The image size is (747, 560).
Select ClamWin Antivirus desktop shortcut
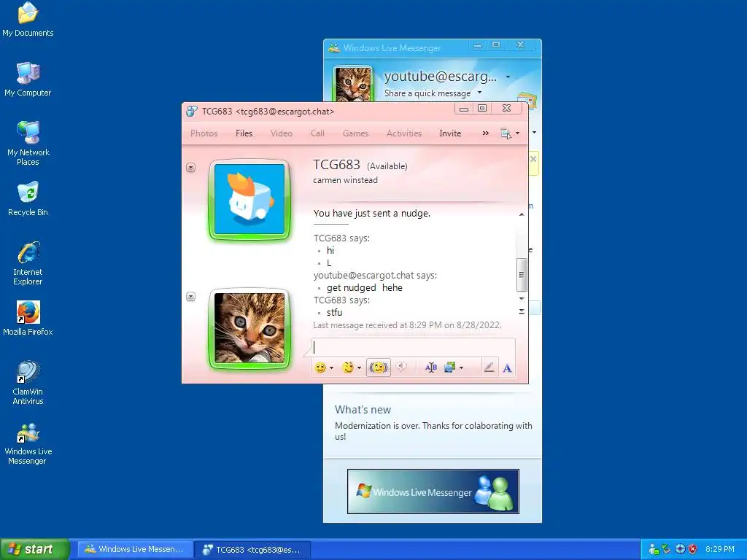(28, 383)
